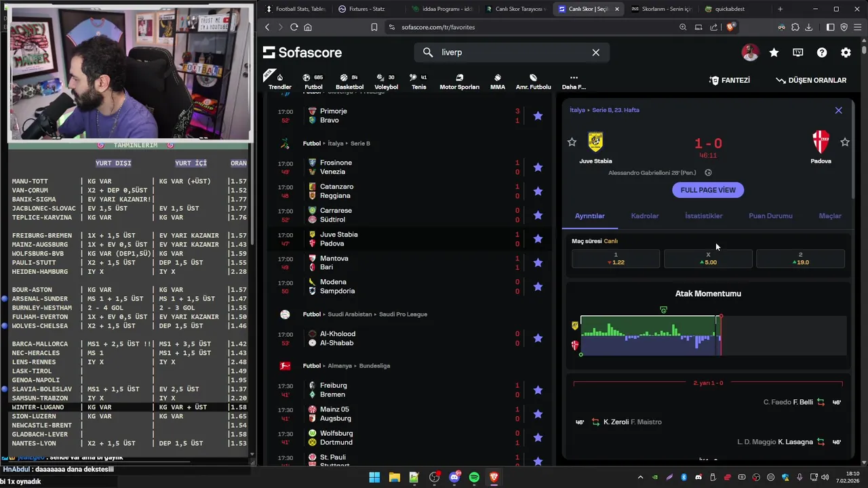The height and width of the screenshot is (488, 868).
Task: Open the Amr. Futbolu category
Action: [533, 81]
